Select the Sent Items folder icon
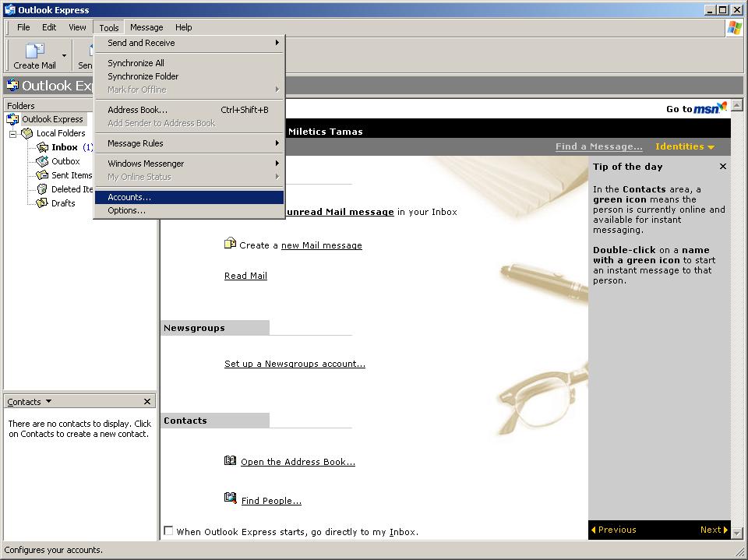Image resolution: width=748 pixels, height=560 pixels. [42, 175]
